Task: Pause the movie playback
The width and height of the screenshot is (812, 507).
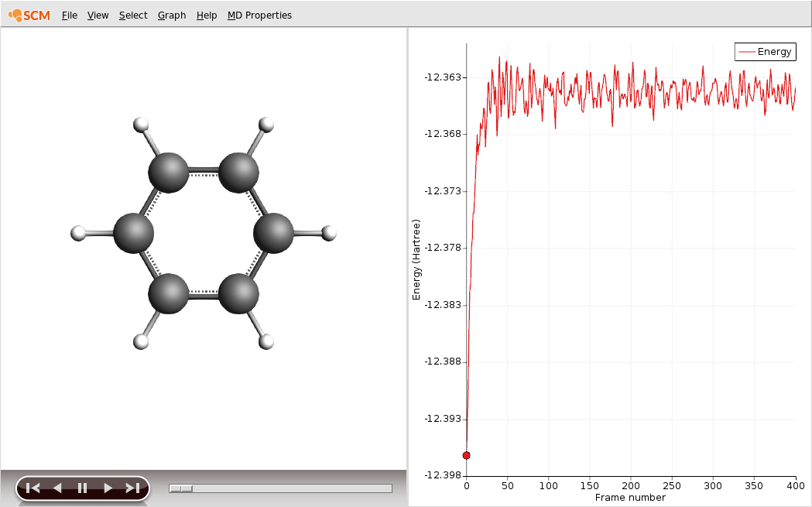Action: [82, 488]
